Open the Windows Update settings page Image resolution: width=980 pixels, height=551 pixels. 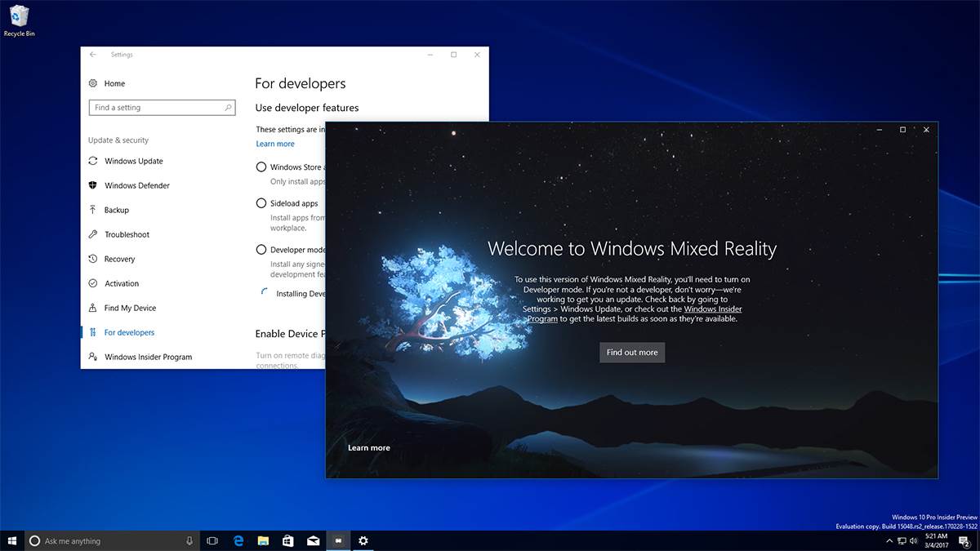(133, 161)
